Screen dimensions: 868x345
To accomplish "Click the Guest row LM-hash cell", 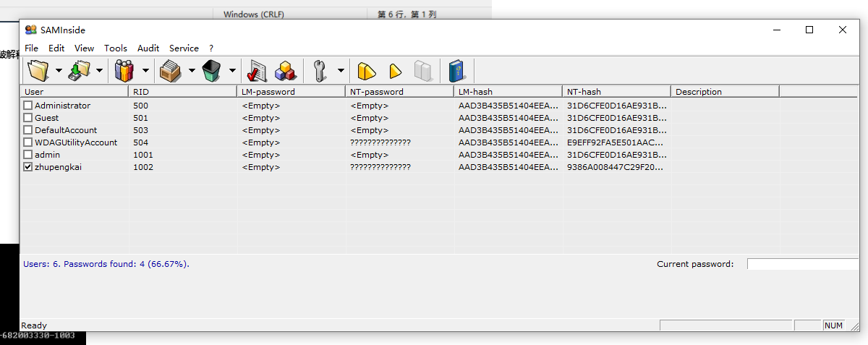I will [508, 118].
